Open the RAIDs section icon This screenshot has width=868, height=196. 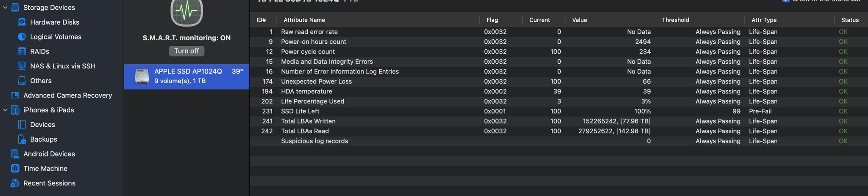click(x=22, y=51)
